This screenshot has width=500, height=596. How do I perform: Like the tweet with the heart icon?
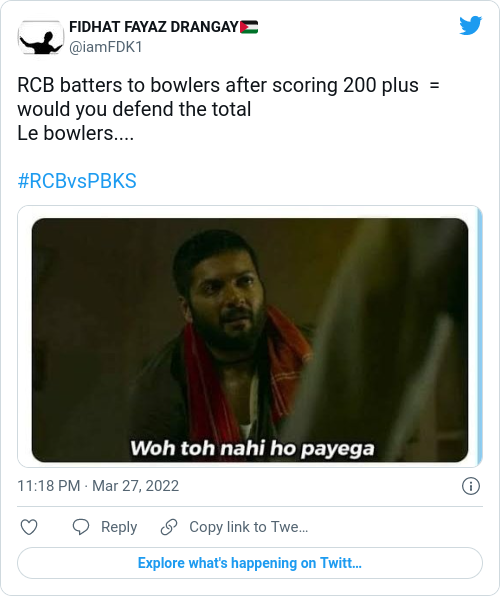(29, 527)
